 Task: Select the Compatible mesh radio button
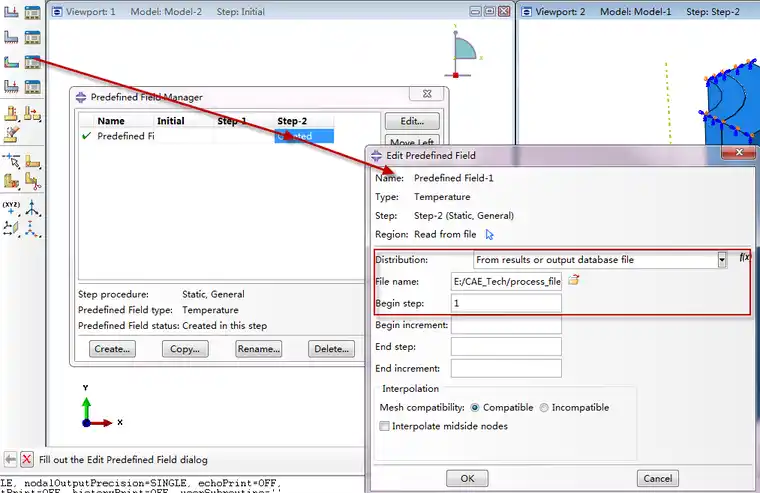(475, 408)
